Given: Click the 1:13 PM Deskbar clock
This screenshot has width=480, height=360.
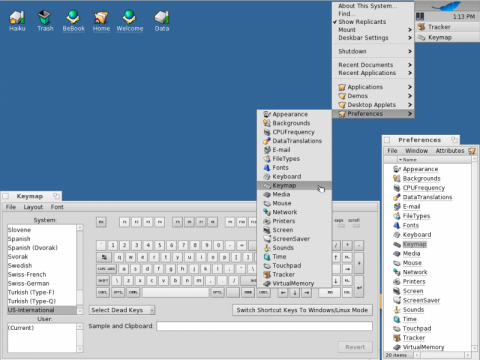Looking at the screenshot, I should [464, 16].
